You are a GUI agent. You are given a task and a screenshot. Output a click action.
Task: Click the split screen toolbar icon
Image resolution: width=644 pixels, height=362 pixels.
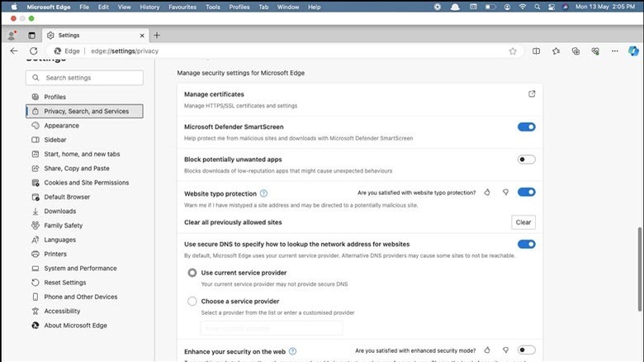tap(536, 50)
